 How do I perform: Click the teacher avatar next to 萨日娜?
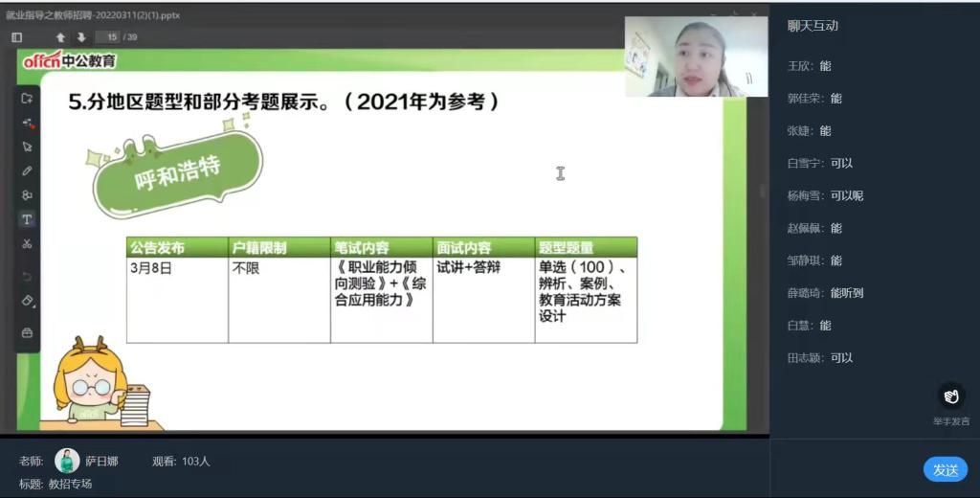67,461
